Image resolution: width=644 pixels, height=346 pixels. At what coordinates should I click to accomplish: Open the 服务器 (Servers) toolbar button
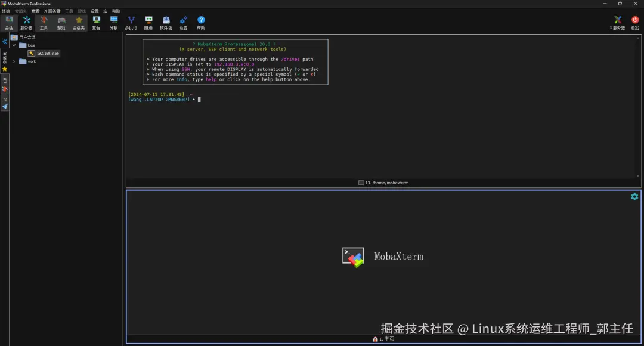click(x=26, y=23)
